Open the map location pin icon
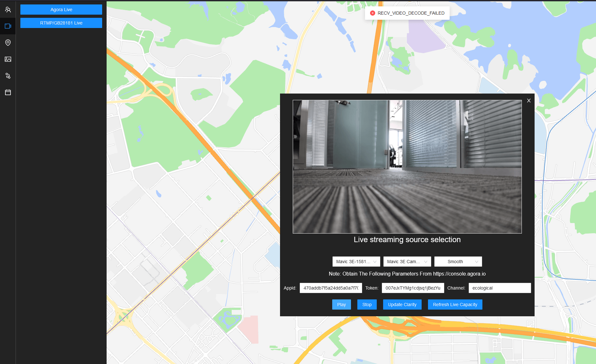The width and height of the screenshot is (596, 364). (8, 43)
